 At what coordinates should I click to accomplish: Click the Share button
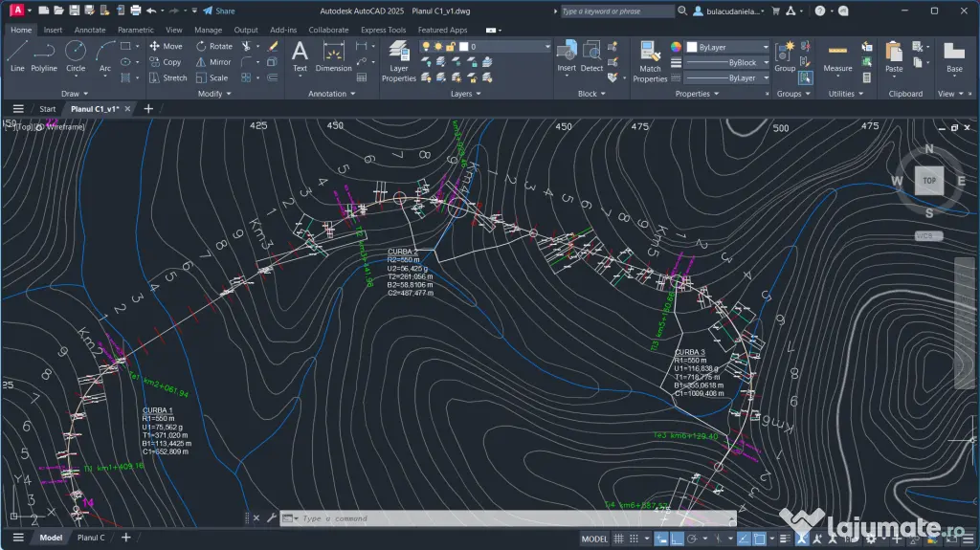point(219,11)
